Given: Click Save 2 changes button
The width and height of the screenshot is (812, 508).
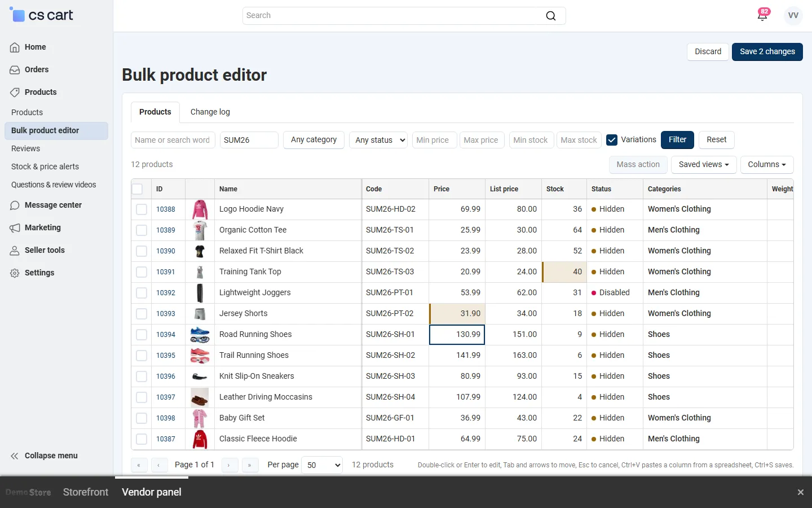Looking at the screenshot, I should click(767, 52).
